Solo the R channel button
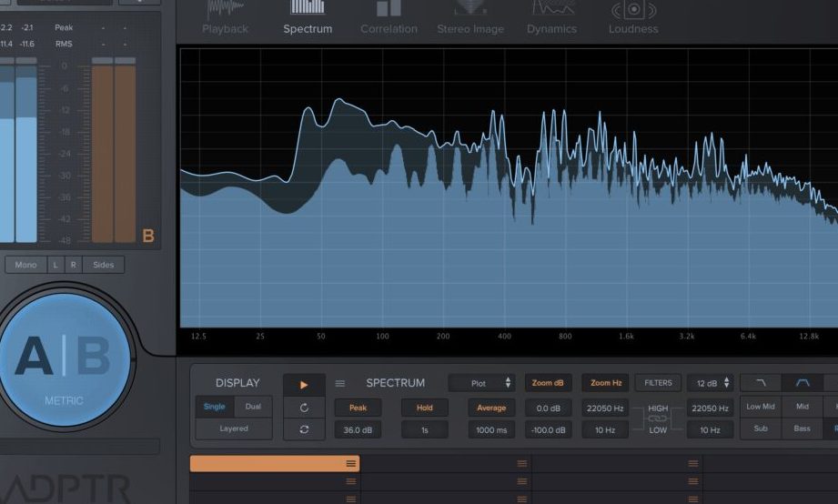Image resolution: width=838 pixels, height=504 pixels. click(x=73, y=265)
